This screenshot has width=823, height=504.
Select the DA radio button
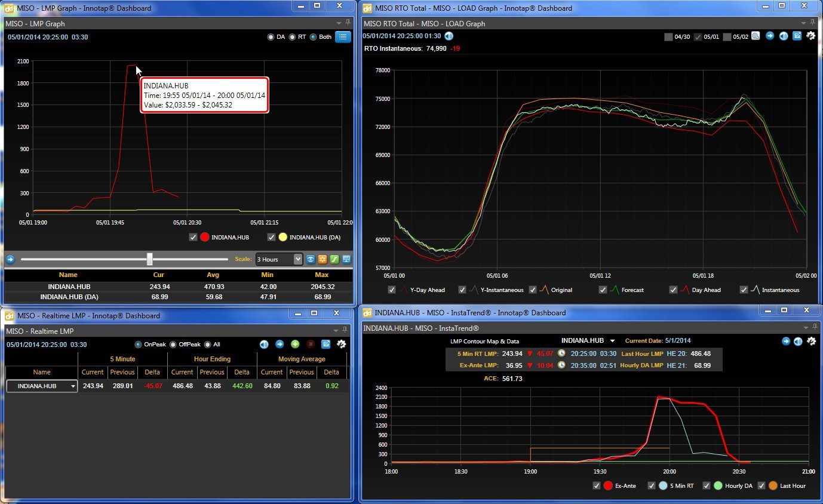click(x=271, y=37)
